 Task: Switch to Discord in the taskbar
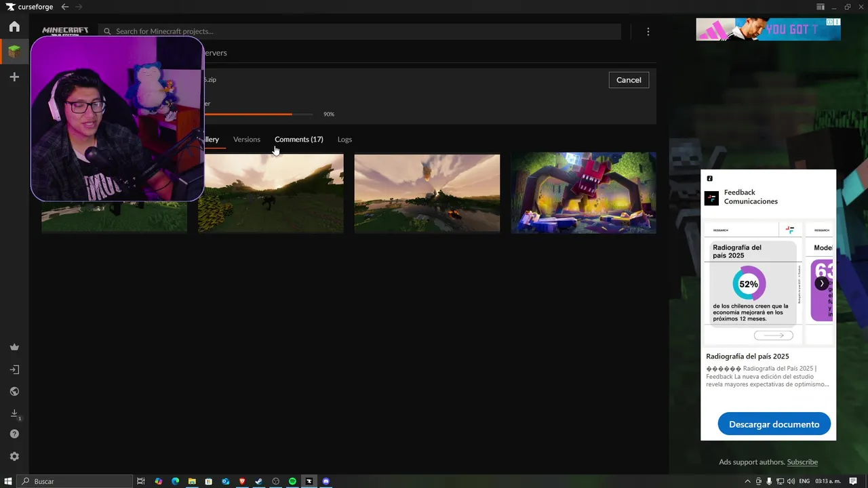pyautogui.click(x=326, y=481)
